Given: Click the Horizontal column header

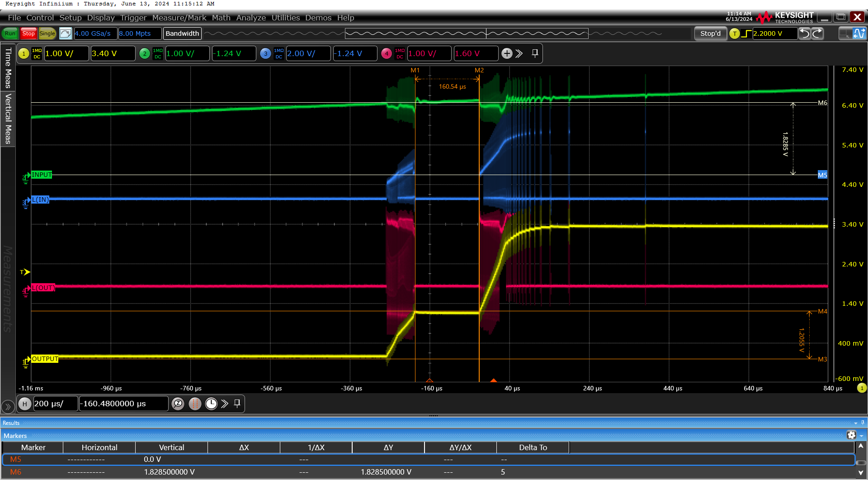Looking at the screenshot, I should click(x=99, y=447).
